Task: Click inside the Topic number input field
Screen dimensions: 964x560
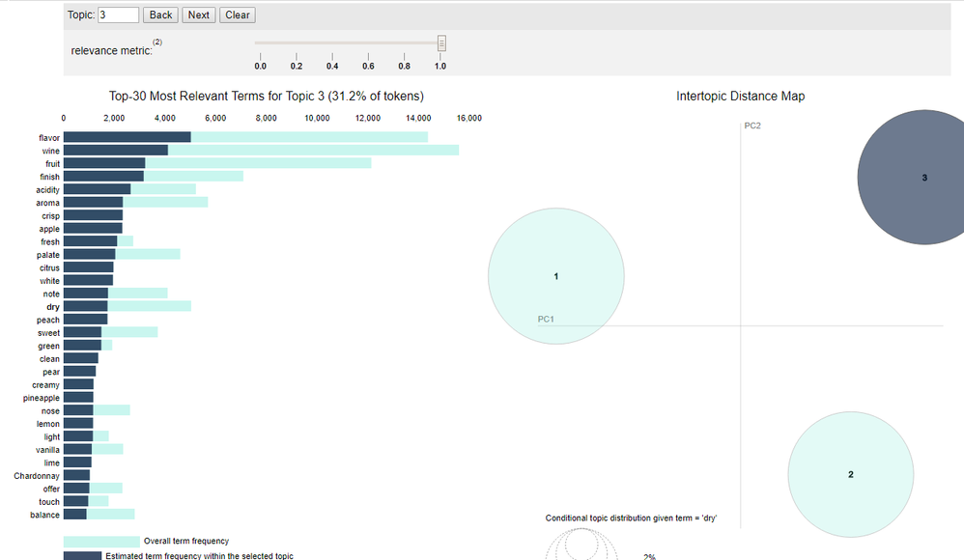Action: (x=118, y=14)
